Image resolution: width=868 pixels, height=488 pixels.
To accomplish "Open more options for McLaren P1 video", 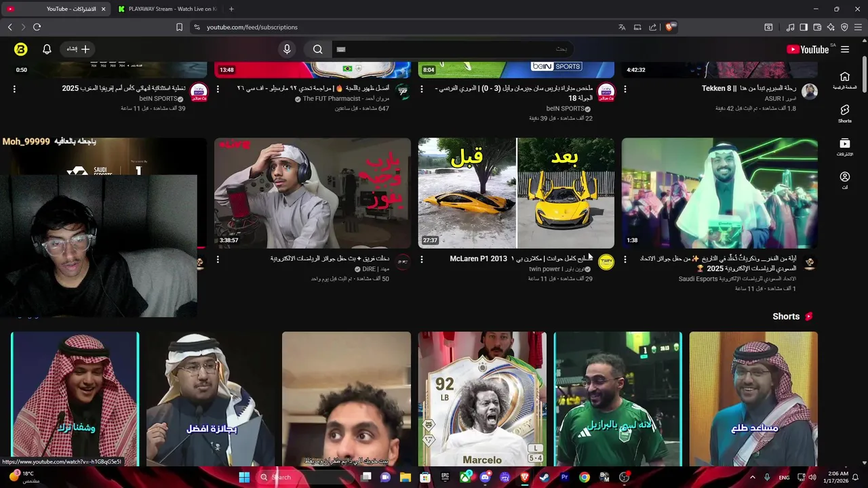I will (x=421, y=259).
